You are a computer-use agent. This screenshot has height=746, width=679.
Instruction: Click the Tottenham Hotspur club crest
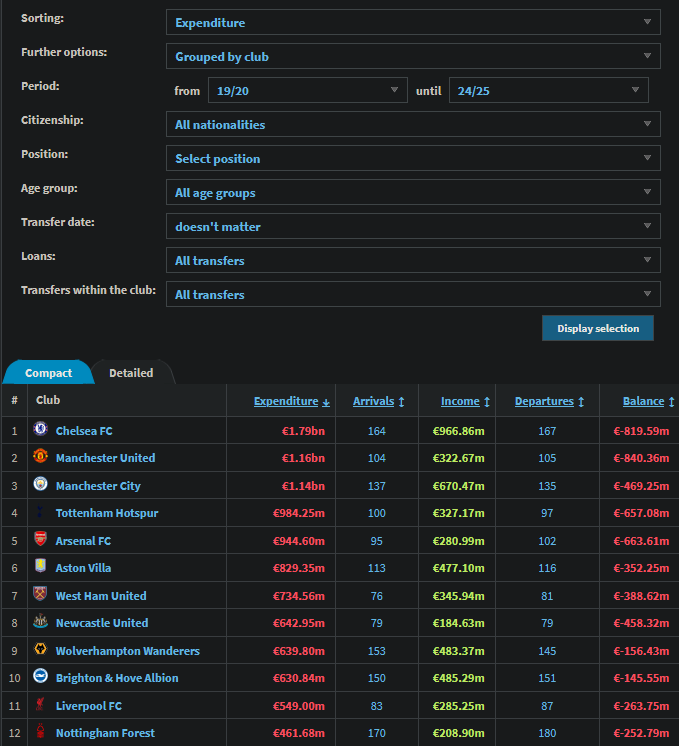(40, 511)
